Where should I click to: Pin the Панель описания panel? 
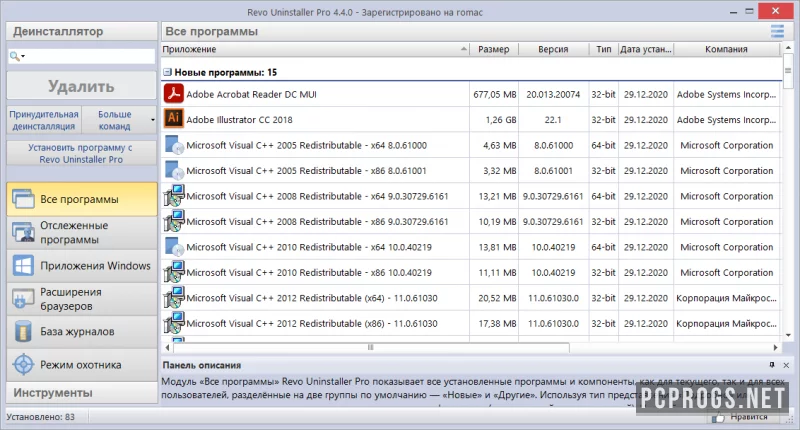click(x=772, y=365)
